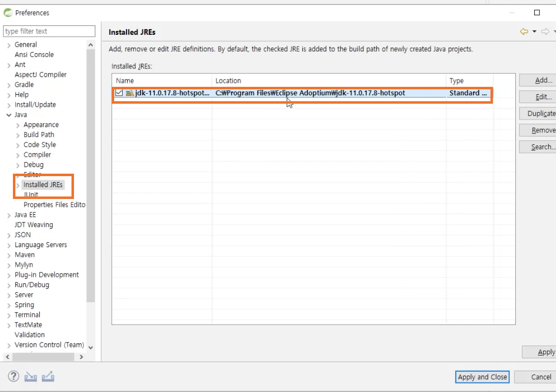This screenshot has width=556, height=392.
Task: Sort by the Location column header
Action: coord(329,80)
